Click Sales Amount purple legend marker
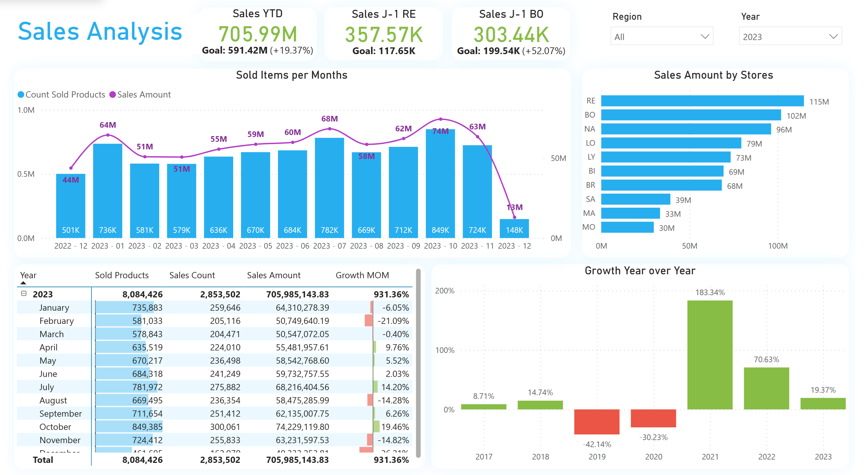 [x=112, y=95]
